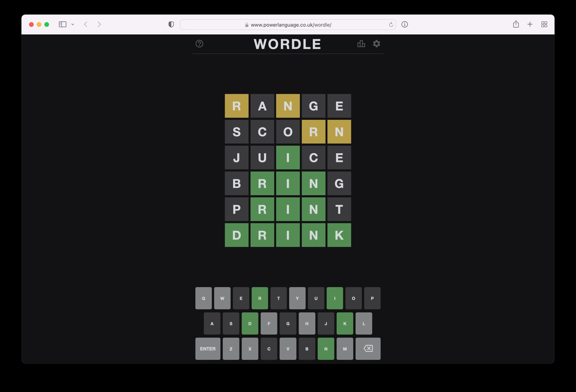Click the page reload icon
The width and height of the screenshot is (576, 392).
click(x=391, y=25)
